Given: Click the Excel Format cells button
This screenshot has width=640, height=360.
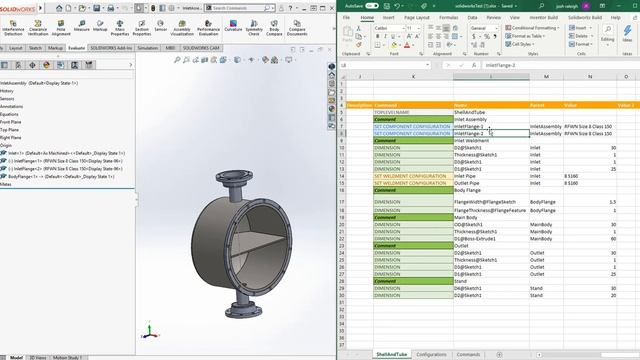Looking at the screenshot, I should [581, 44].
